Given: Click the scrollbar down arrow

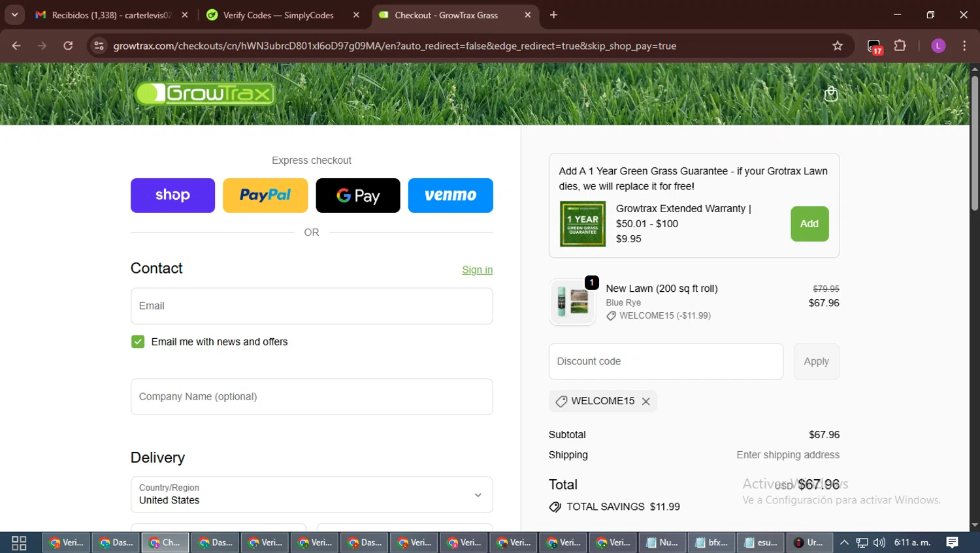Looking at the screenshot, I should point(975,525).
